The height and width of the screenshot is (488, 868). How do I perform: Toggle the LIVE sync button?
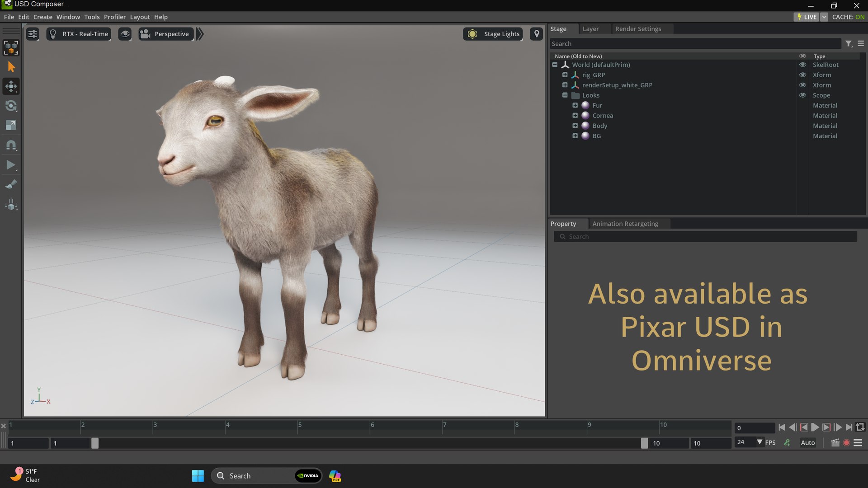[x=807, y=17]
